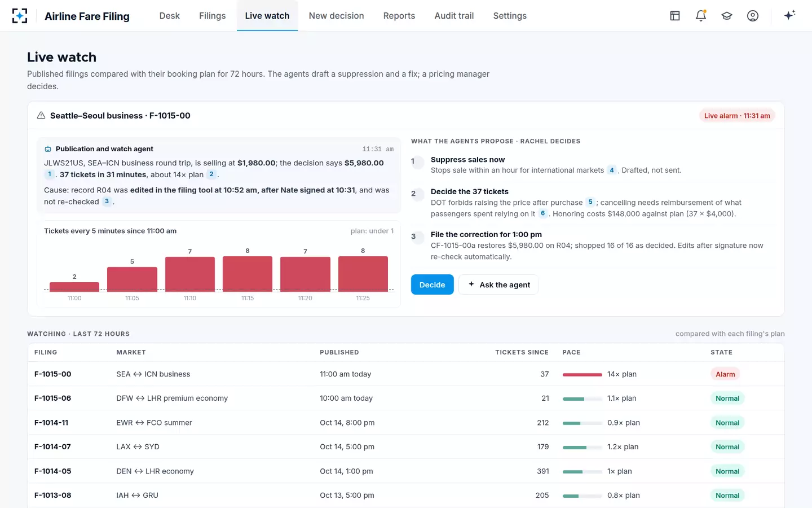
Task: Open the Reports tab
Action: 399,16
